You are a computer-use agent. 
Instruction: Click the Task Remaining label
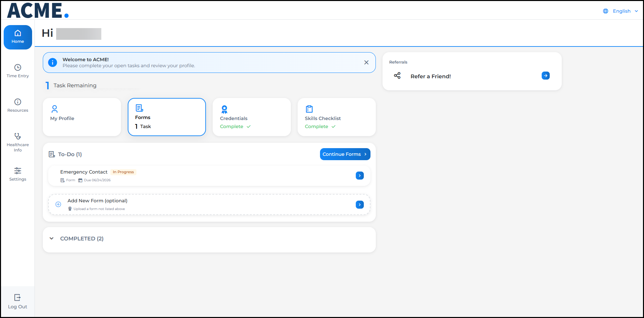click(x=75, y=85)
